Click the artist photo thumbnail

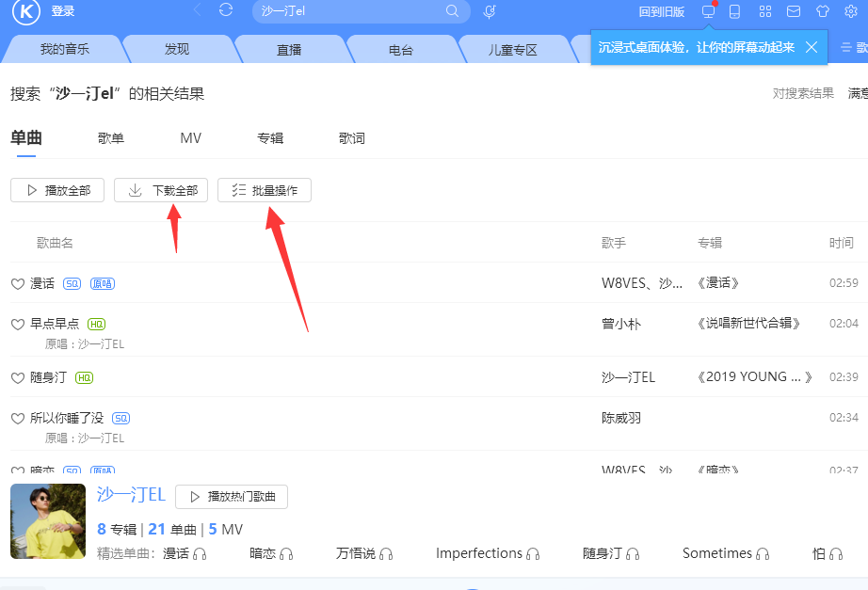[48, 521]
